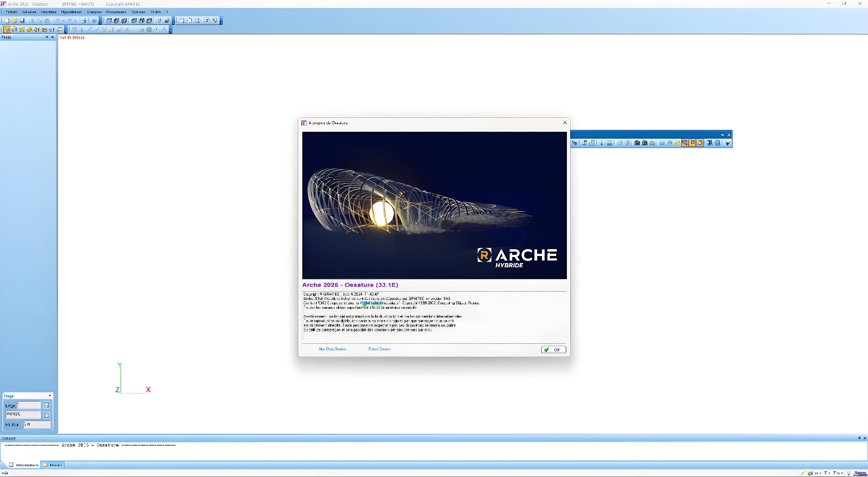The height and width of the screenshot is (477, 868).
Task: Open the undo history dropdown arrow
Action: [63, 21]
